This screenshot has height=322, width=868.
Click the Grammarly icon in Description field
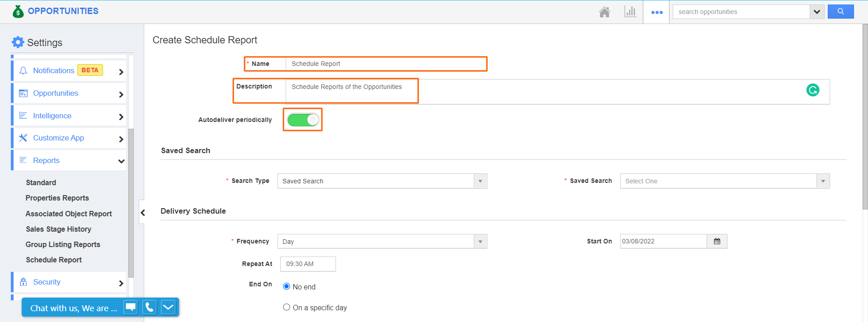pos(812,90)
